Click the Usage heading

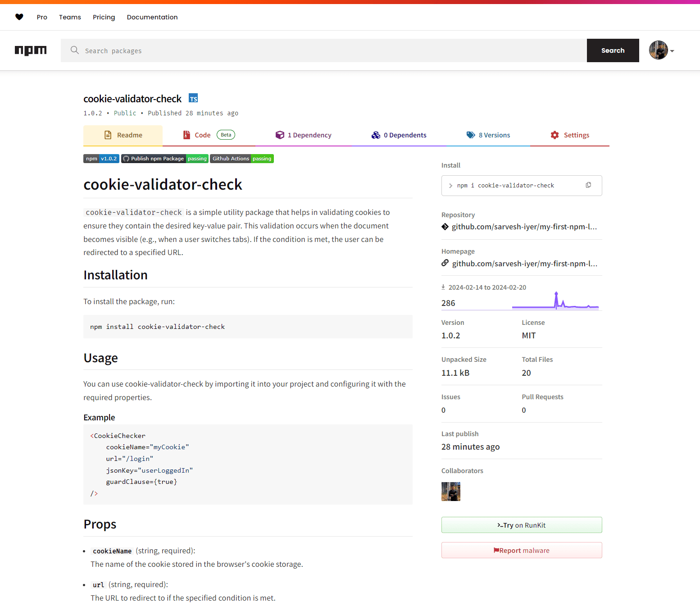pos(101,358)
